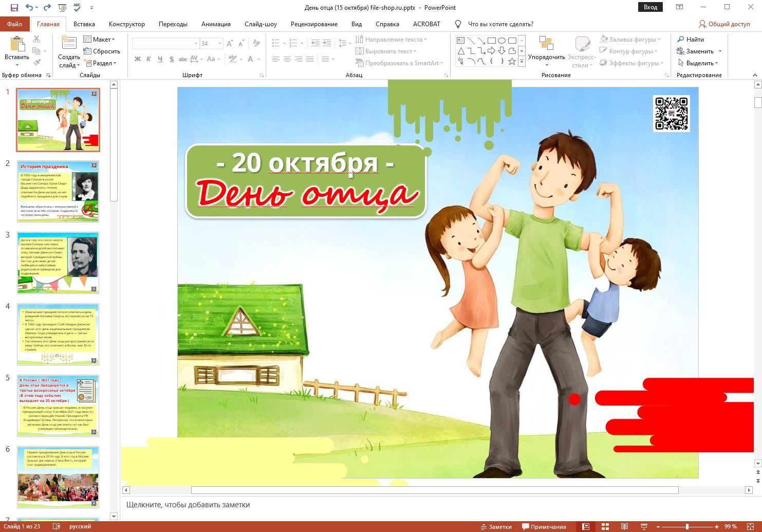Open the font size 34 dropdown

212,43
